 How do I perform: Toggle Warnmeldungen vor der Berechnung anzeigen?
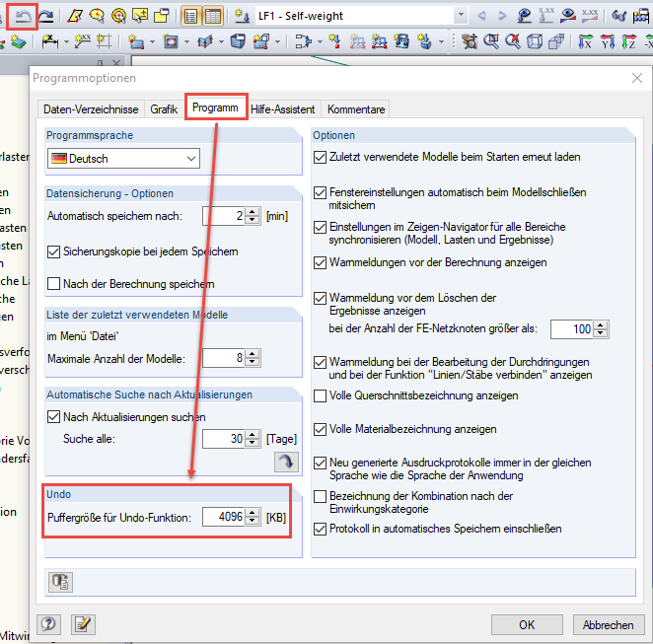click(320, 262)
